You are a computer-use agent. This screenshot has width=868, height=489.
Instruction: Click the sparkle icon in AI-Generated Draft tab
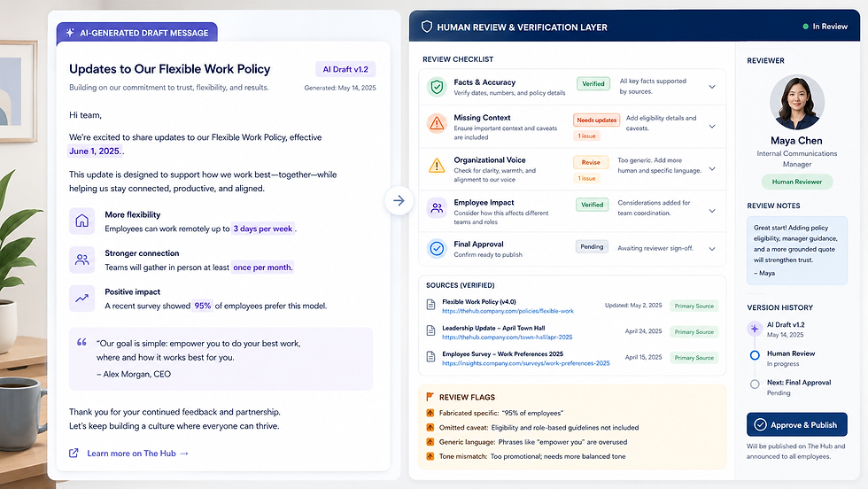[x=70, y=33]
